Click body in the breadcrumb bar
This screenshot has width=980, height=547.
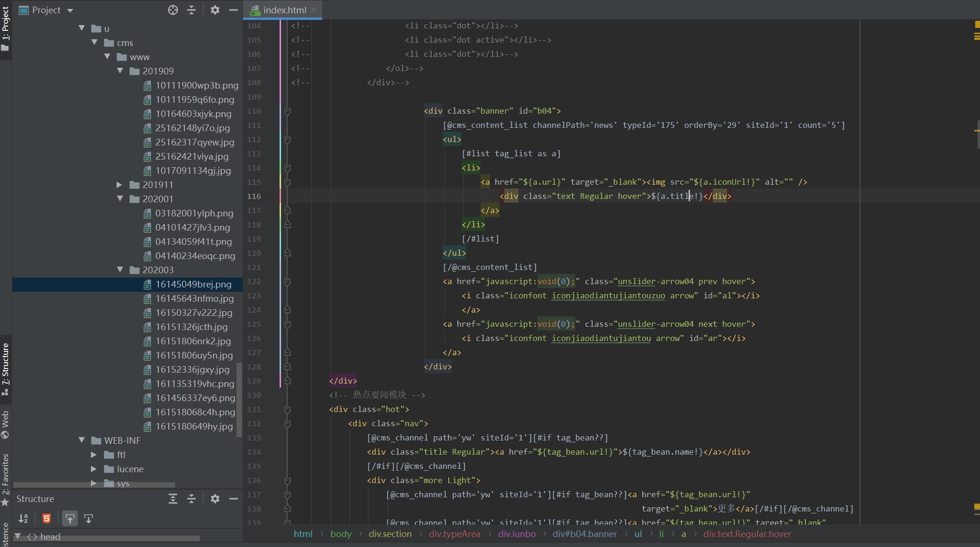341,534
